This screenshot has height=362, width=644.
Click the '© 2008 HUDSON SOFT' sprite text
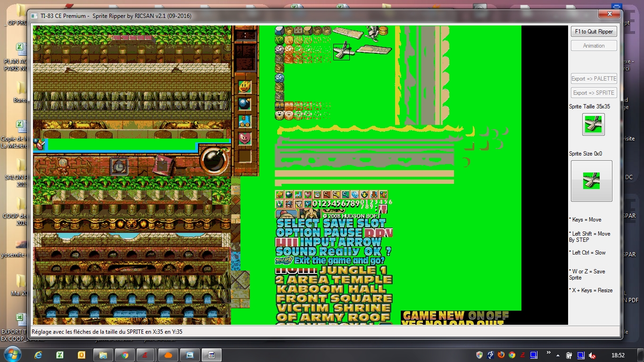[352, 216]
